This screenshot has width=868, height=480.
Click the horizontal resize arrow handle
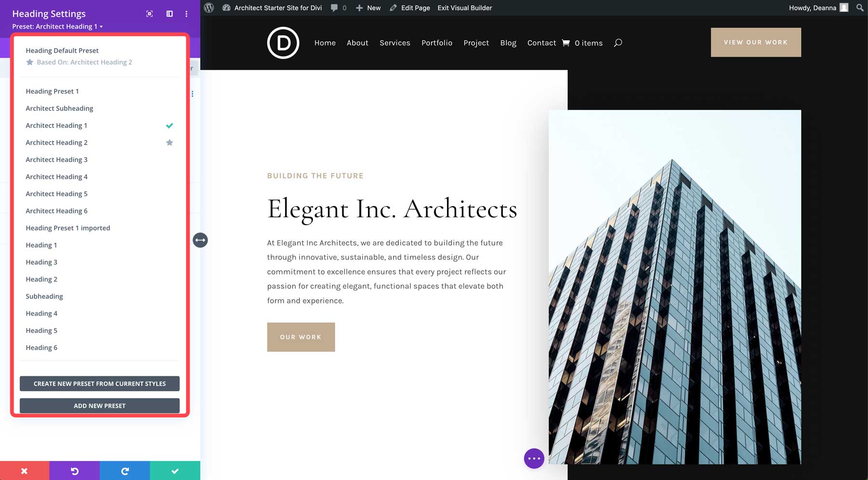pos(200,240)
